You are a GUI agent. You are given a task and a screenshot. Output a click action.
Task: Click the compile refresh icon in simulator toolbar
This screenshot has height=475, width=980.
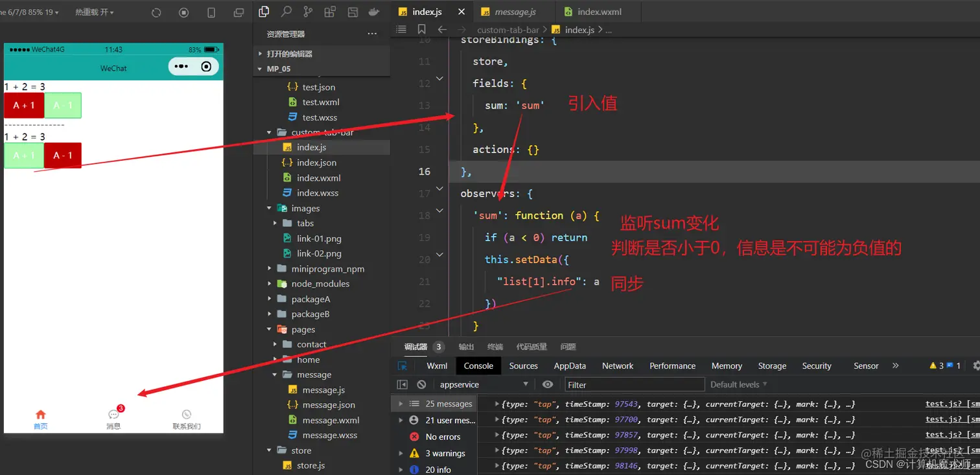(x=156, y=12)
